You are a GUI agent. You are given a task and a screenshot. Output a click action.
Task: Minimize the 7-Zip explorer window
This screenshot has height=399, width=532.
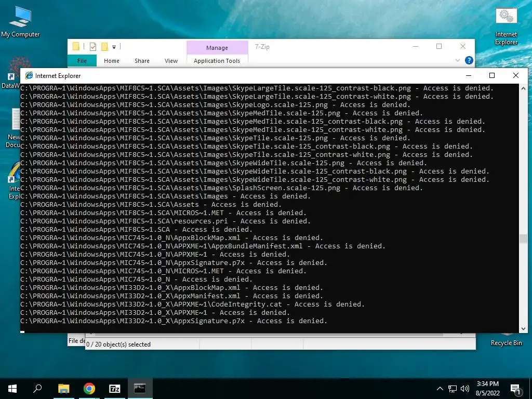[415, 46]
